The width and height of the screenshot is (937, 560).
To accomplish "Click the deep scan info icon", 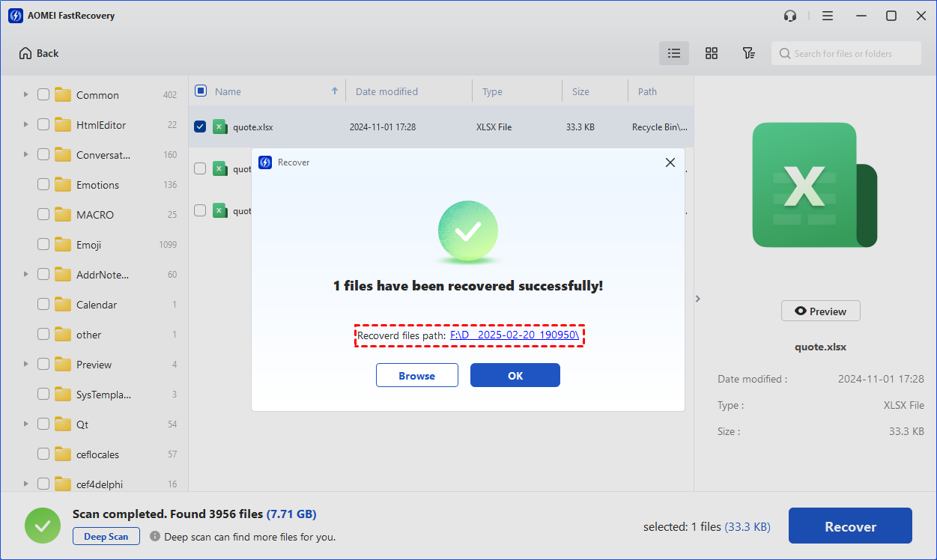I will point(155,537).
